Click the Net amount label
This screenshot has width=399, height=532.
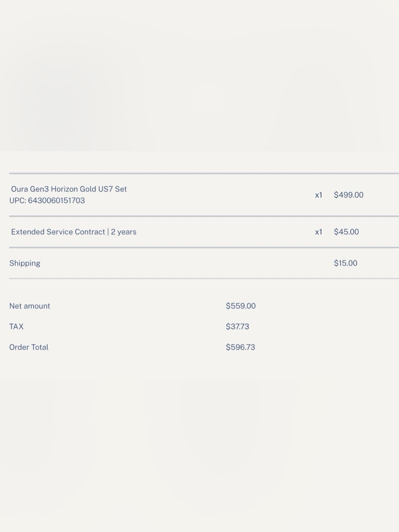click(x=30, y=306)
